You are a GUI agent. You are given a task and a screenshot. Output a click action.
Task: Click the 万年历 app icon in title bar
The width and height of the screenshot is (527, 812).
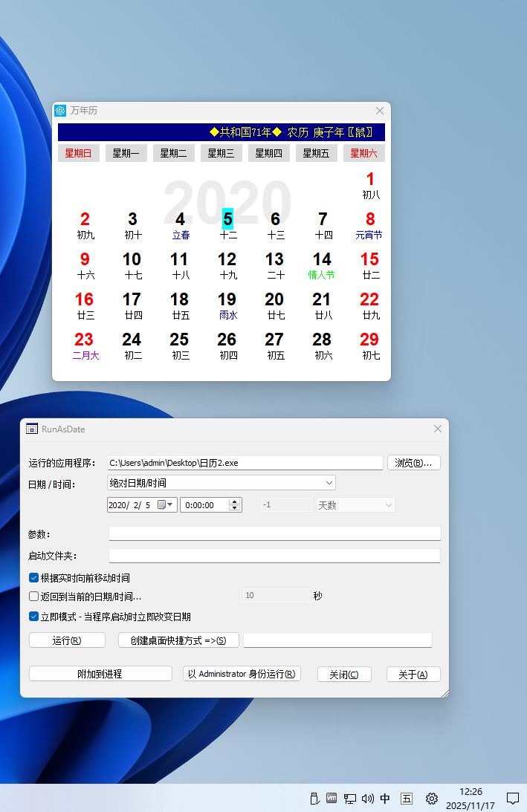(x=61, y=111)
